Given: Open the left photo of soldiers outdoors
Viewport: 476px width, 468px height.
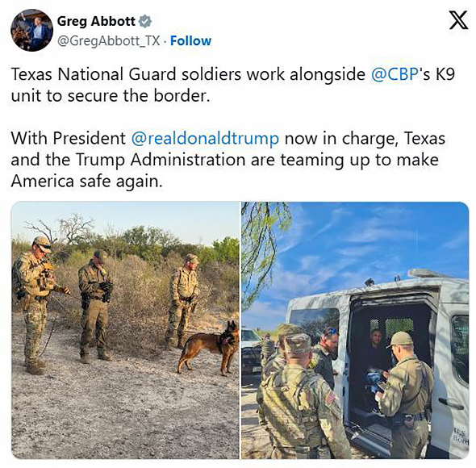Looking at the screenshot, I should tap(125, 330).
